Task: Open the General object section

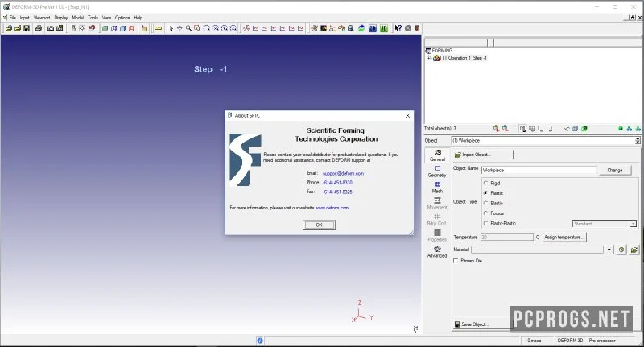Action: pos(437,155)
